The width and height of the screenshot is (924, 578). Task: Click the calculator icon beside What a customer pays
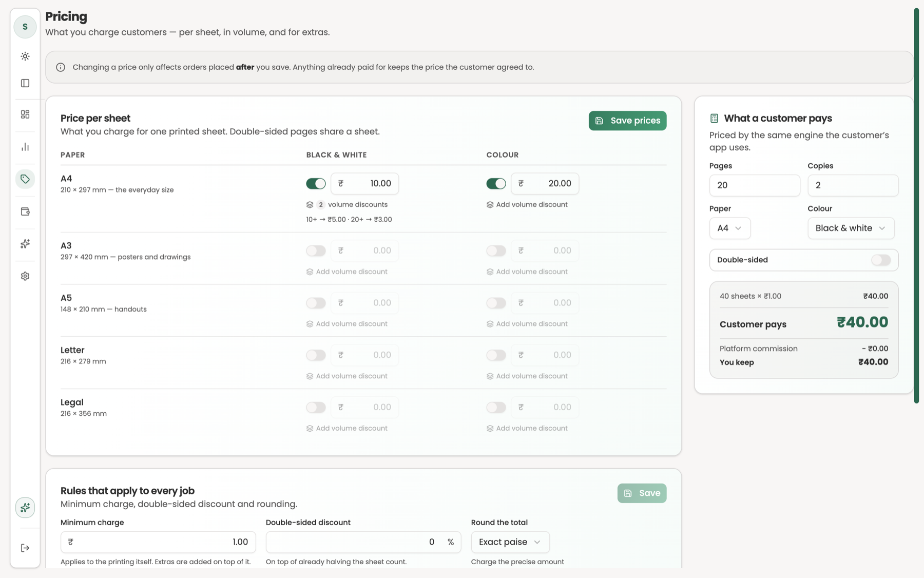pos(714,118)
